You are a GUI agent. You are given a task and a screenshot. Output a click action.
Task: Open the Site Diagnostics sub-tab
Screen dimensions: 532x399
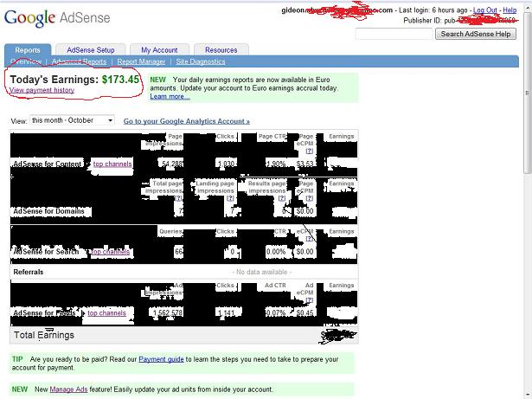coord(201,61)
